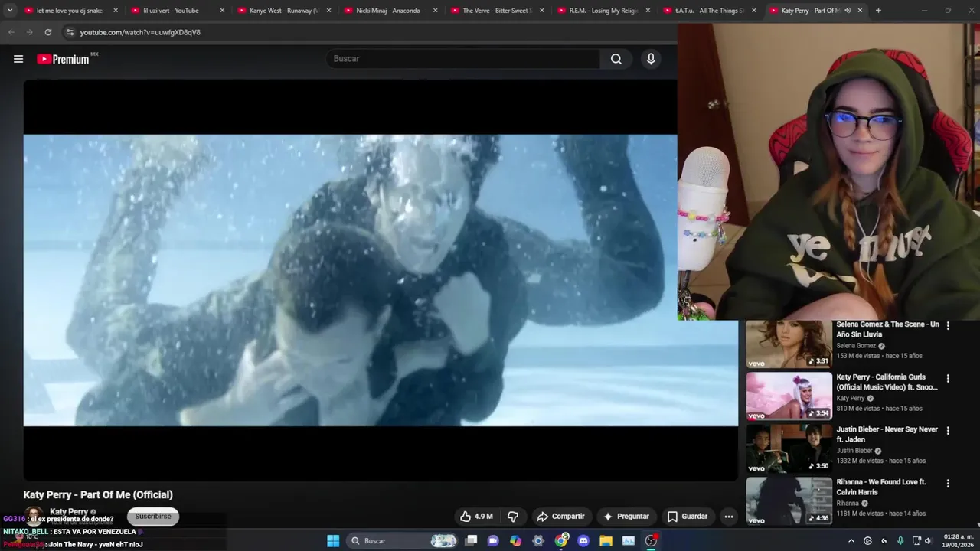The height and width of the screenshot is (551, 980).
Task: Open Selena Gomez Un Año Sin Lluvia thumbnail
Action: 789,344
